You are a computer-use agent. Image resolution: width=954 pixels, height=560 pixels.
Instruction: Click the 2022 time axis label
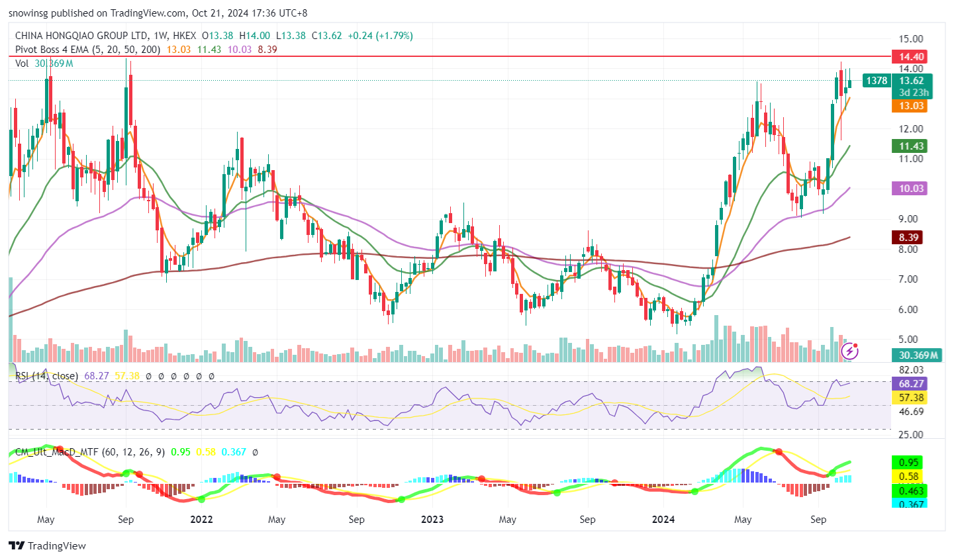coord(201,520)
